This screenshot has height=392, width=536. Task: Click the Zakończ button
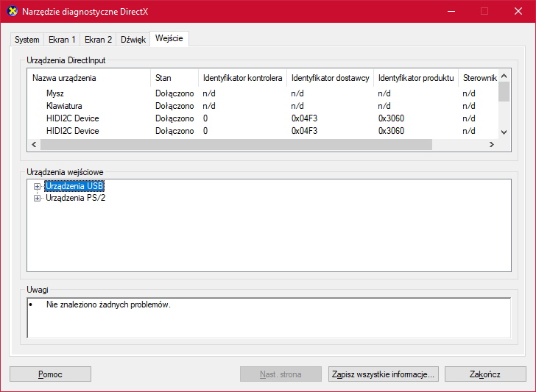point(485,374)
